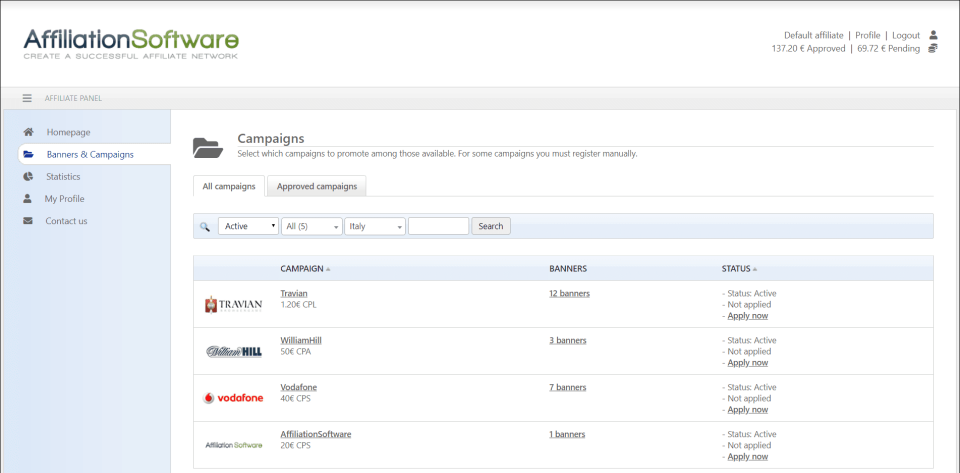Click the 137.20 € Approved balance
Viewport: 960px width, 473px height.
[x=808, y=48]
